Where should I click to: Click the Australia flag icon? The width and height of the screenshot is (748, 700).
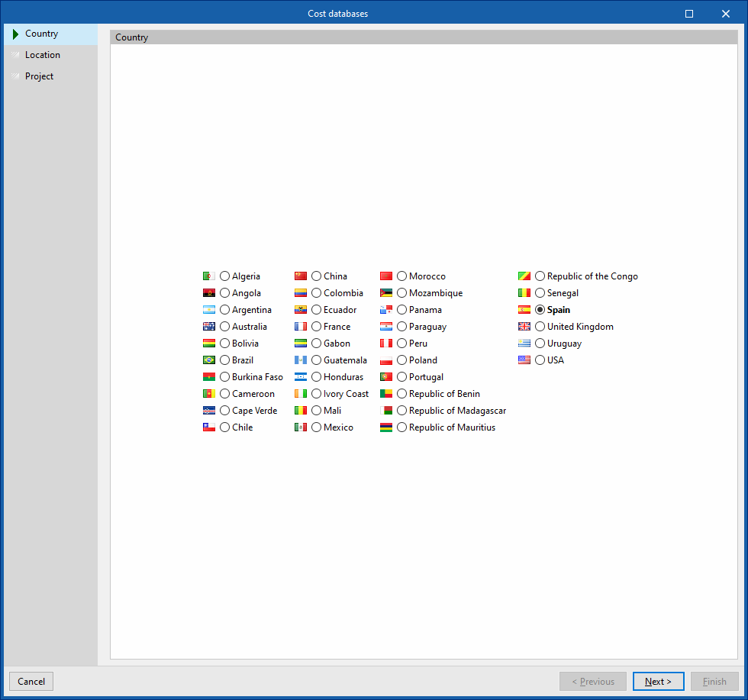point(209,327)
